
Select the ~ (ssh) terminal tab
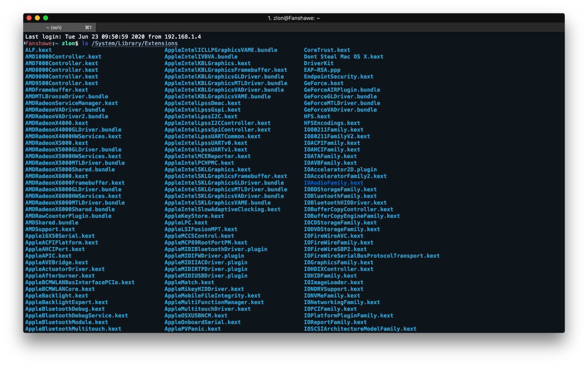tap(59, 28)
